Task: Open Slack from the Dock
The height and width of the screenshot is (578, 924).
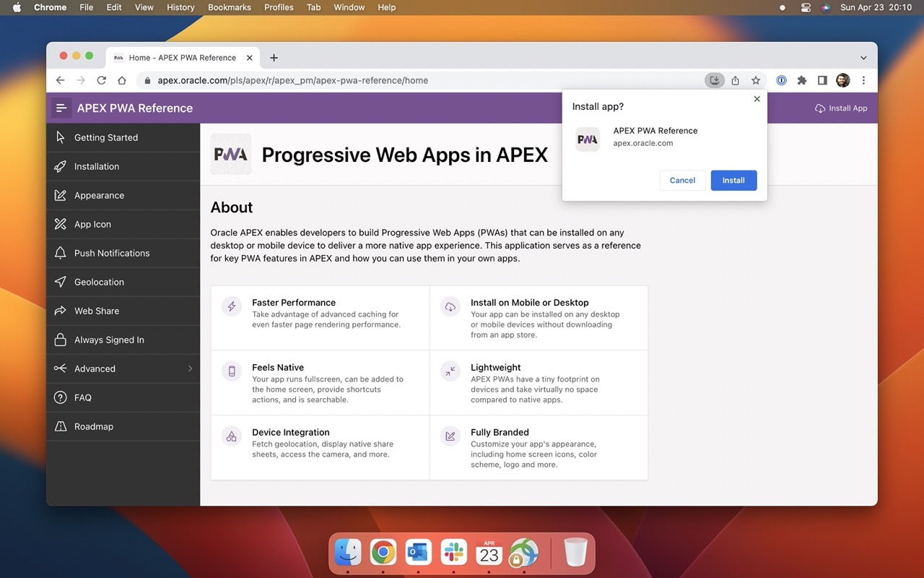Action: pos(454,553)
